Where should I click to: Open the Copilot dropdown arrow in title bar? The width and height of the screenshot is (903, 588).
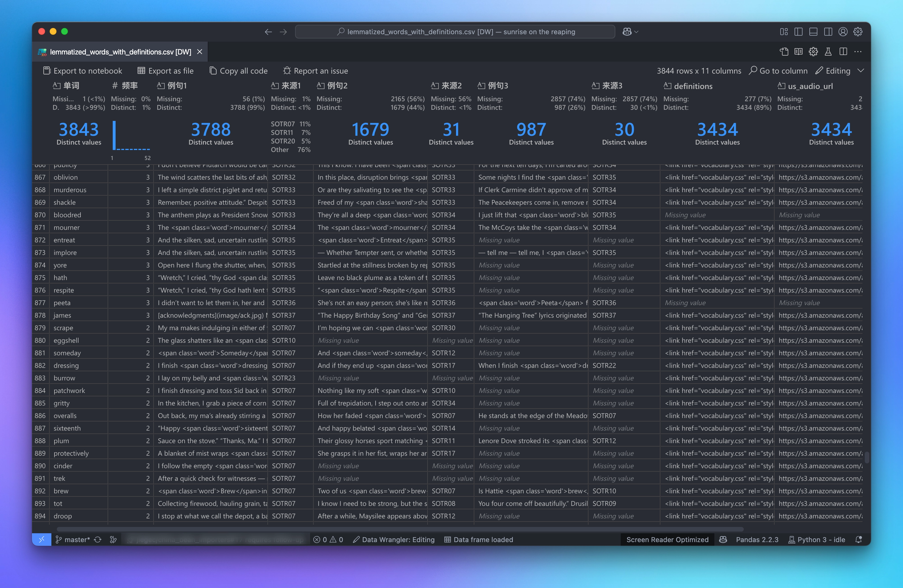click(x=636, y=32)
